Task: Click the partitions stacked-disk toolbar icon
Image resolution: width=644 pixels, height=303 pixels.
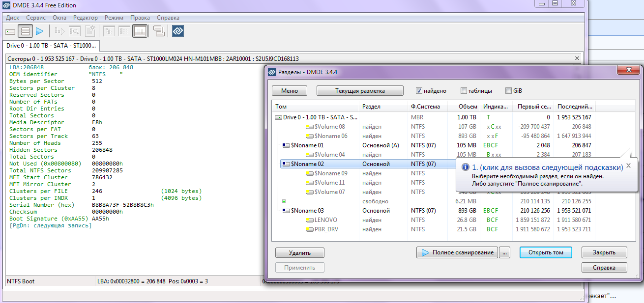Action: (x=26, y=31)
